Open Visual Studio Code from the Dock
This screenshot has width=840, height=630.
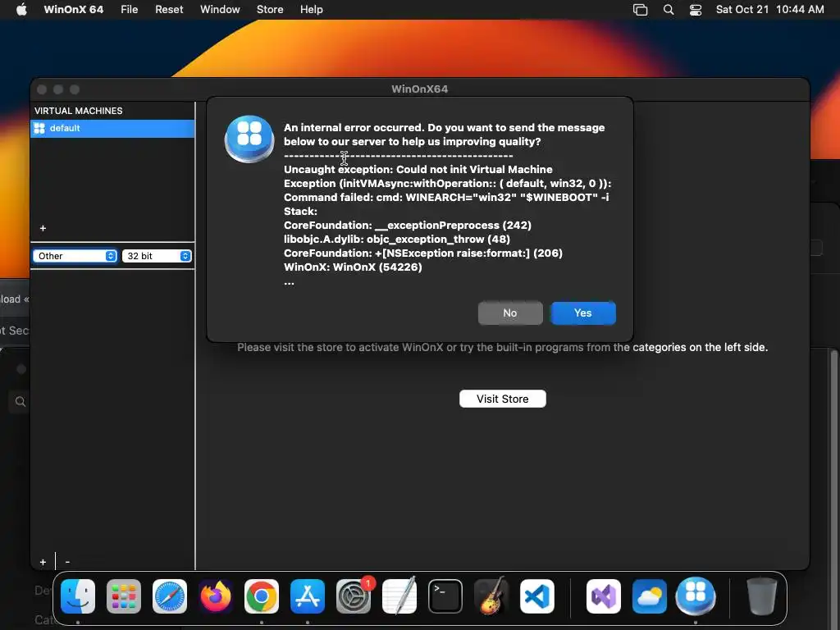(536, 596)
